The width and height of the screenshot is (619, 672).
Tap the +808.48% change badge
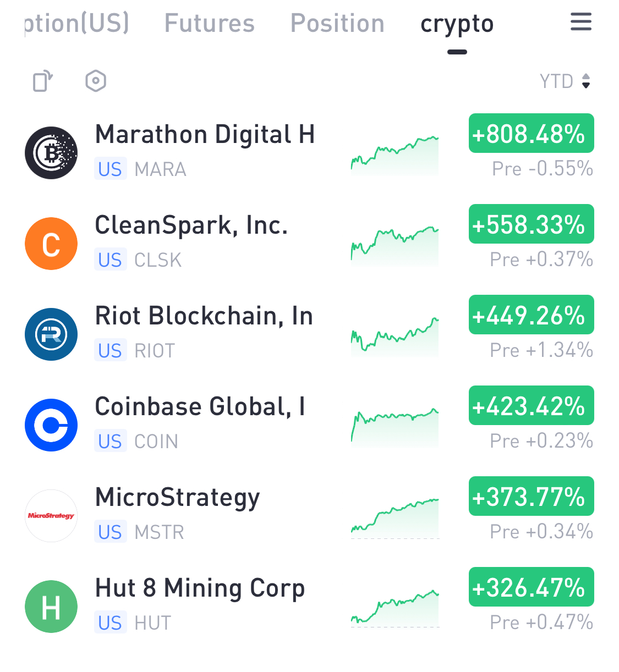coord(531,134)
